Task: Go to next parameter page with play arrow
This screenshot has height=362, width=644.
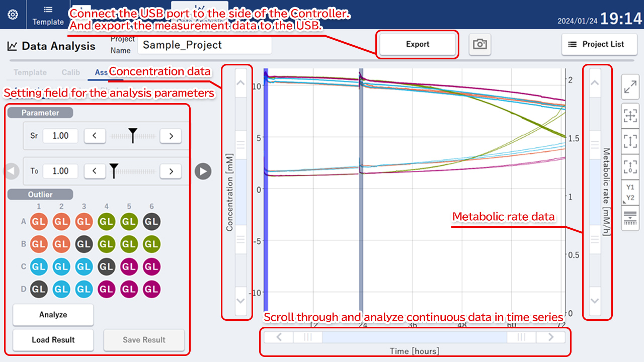Action: point(203,171)
